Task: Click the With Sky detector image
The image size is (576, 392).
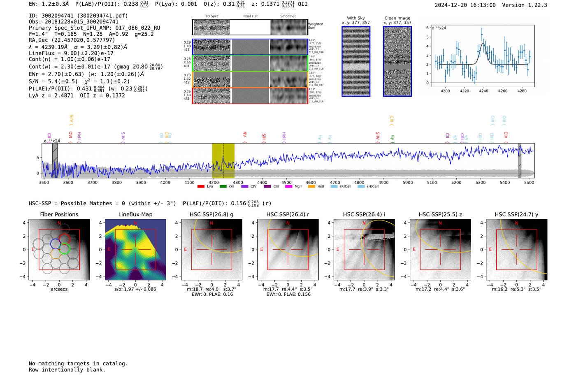Action: pyautogui.click(x=356, y=61)
